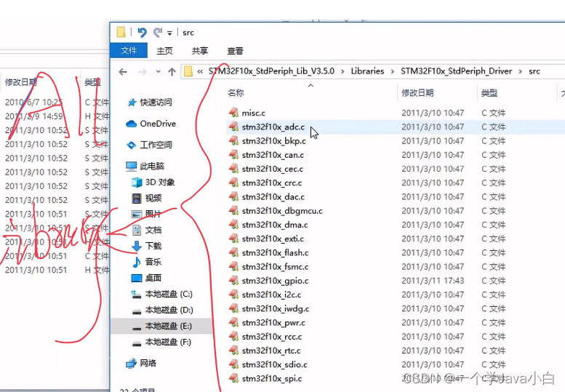Image resolution: width=565 pixels, height=392 pixels.
Task: Expand the hidden path chevron in address bar
Action: pos(200,72)
